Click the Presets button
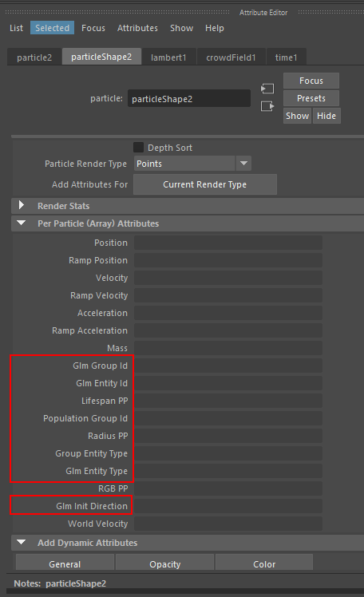The width and height of the screenshot is (364, 597). pos(311,98)
